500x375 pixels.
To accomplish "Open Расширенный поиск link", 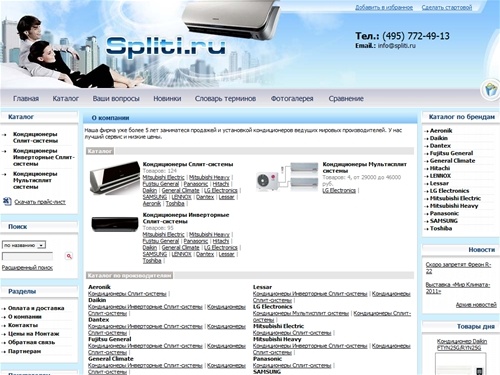I will (x=27, y=267).
